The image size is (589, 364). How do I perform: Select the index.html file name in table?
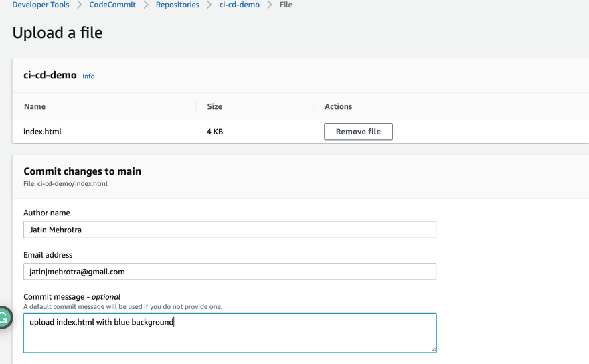coord(42,132)
